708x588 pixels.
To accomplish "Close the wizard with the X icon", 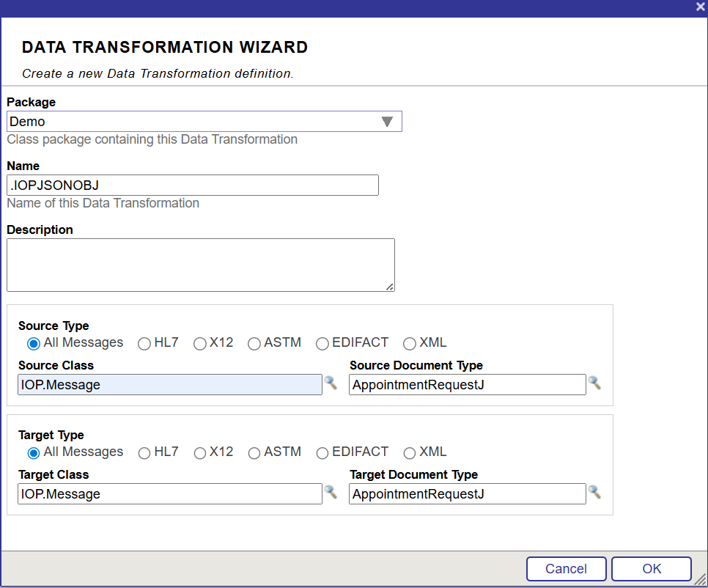I will pyautogui.click(x=700, y=7).
